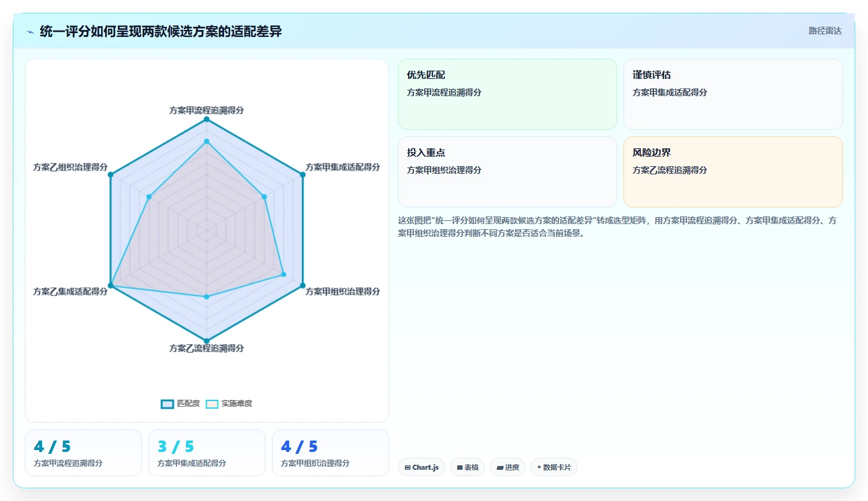Click the 匹配度 point on 方案乙流程追溯得分 axis
This screenshot has width=868, height=501.
[206, 341]
